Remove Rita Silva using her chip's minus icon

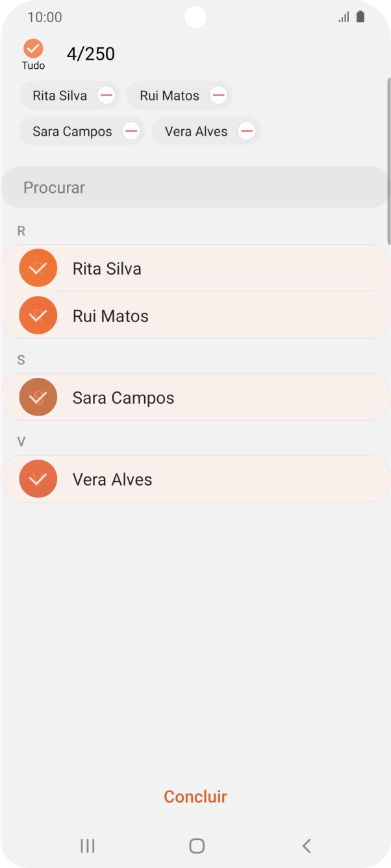105,95
